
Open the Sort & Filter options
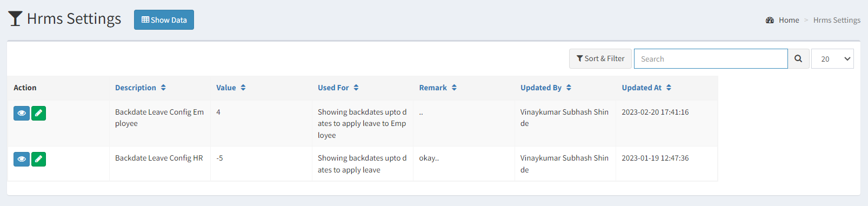(600, 59)
